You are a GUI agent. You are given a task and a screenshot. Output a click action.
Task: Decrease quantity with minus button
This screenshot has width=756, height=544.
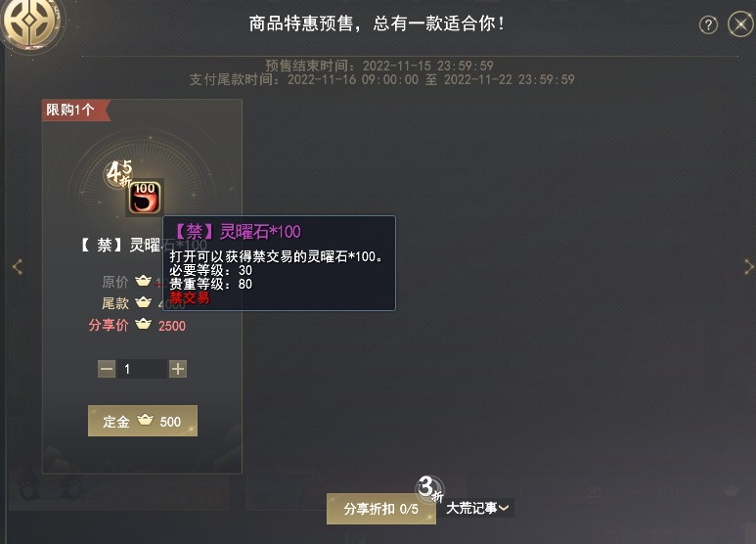tap(107, 370)
